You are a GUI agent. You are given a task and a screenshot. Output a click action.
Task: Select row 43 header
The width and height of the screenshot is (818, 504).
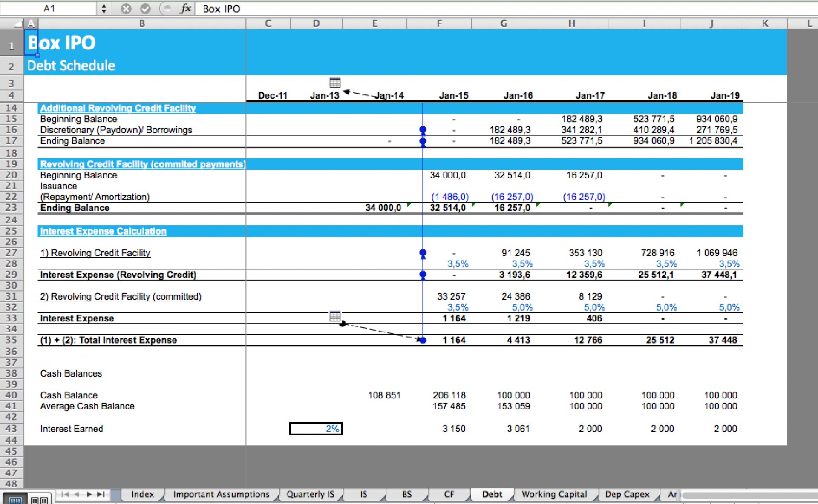tap(12, 429)
